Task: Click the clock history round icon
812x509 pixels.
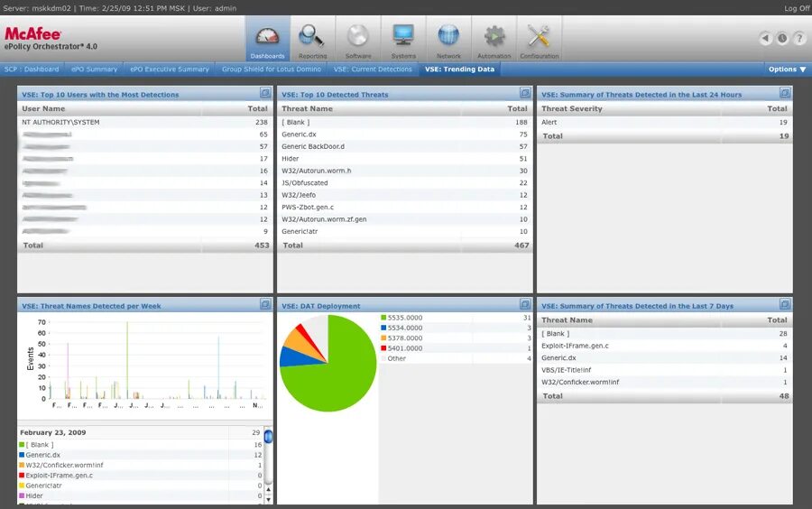Action: (x=782, y=38)
